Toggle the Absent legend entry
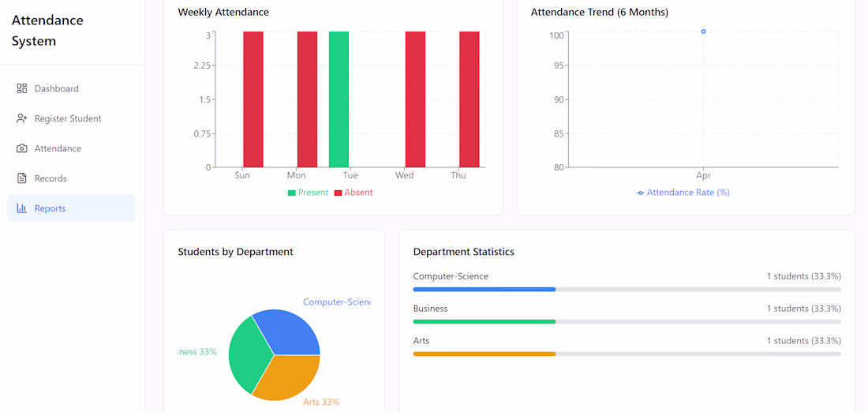 (354, 193)
